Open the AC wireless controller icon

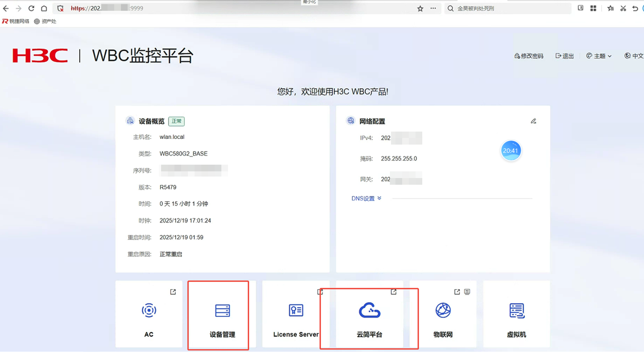(149, 310)
